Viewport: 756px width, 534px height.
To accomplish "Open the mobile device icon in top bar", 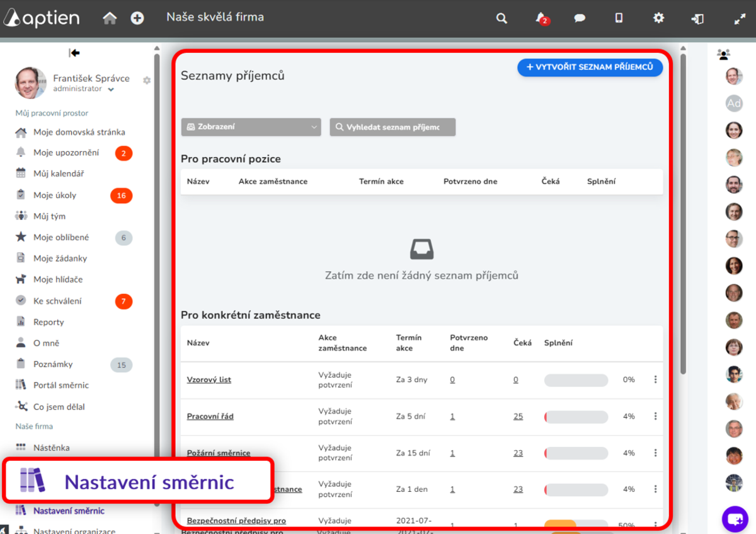I will click(619, 18).
